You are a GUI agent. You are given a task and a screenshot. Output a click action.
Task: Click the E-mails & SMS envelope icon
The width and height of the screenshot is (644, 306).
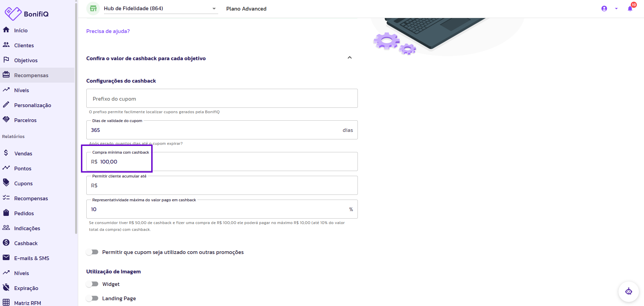click(x=6, y=258)
